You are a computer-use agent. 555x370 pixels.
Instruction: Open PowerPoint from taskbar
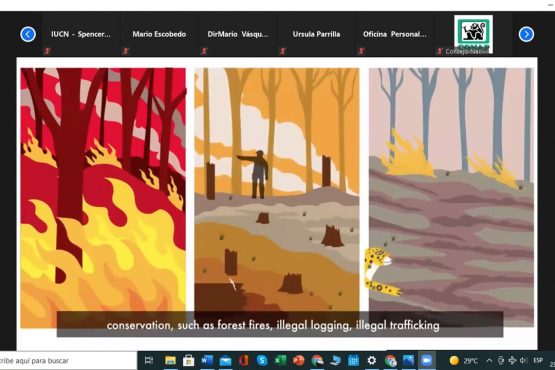coord(298,361)
